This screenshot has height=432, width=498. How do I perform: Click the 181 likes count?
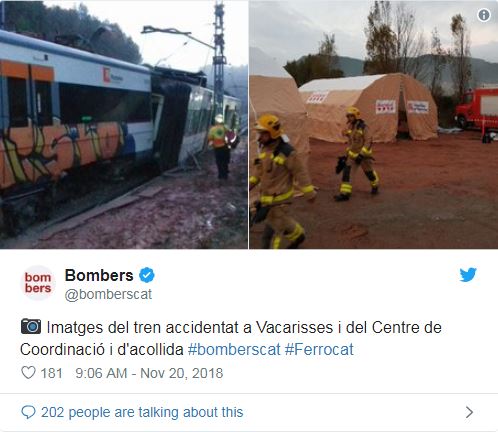click(51, 373)
